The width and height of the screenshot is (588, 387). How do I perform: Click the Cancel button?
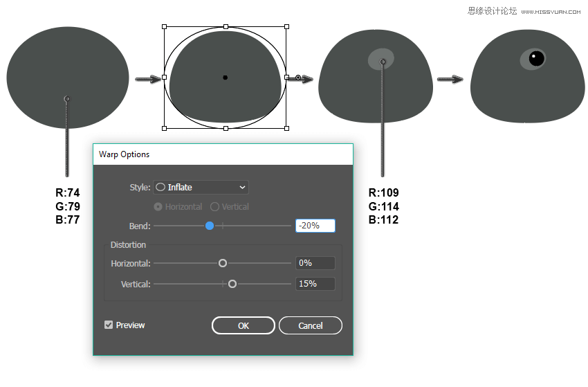coord(311,325)
